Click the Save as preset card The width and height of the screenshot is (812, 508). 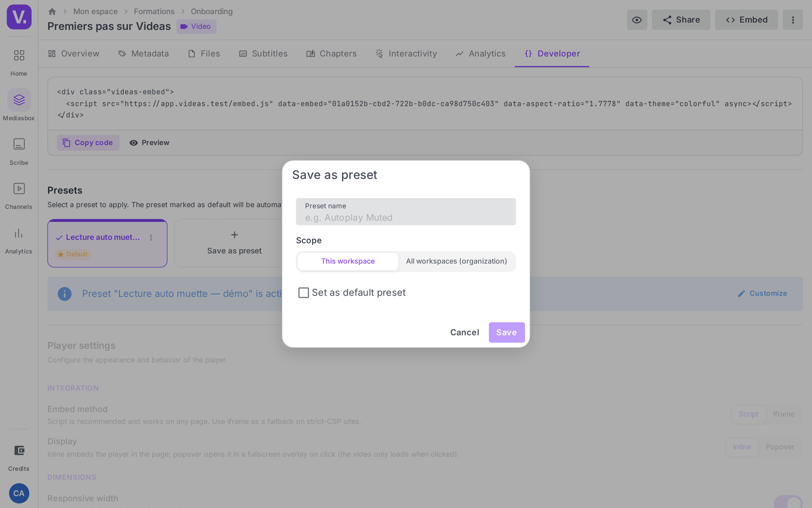point(234,243)
